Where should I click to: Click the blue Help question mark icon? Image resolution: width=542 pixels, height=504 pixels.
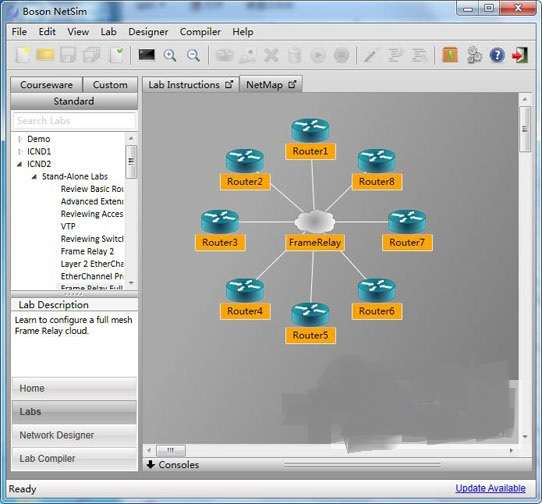tap(497, 55)
